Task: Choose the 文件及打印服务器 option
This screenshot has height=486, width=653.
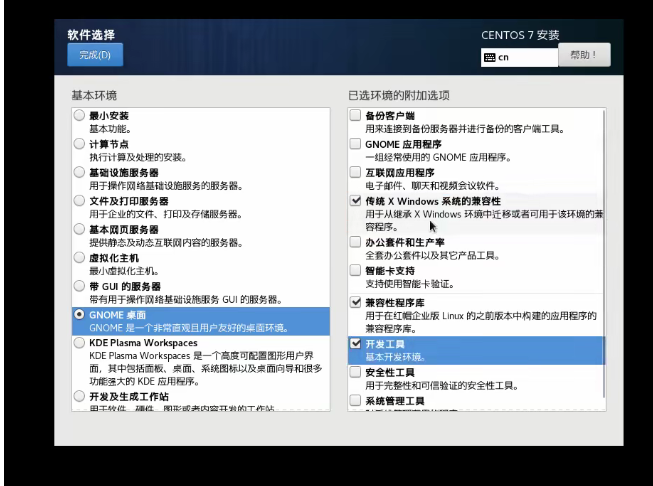Action: (79, 201)
